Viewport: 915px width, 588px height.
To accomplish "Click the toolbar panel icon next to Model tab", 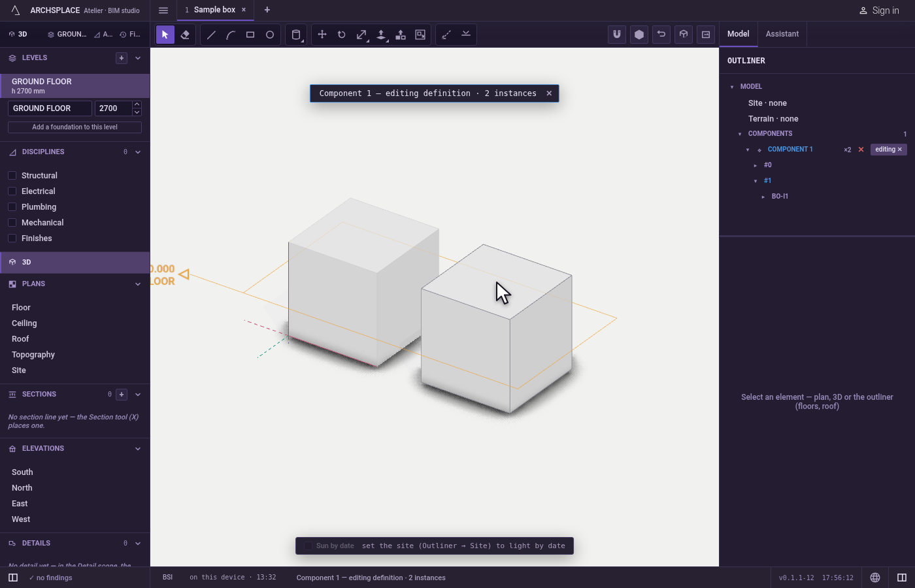I will [706, 35].
